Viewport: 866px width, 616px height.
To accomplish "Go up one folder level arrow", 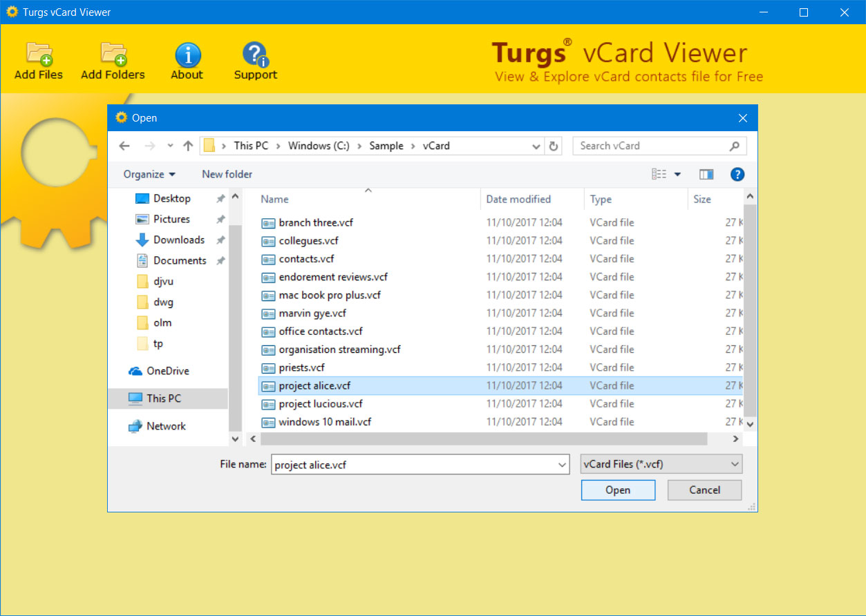I will 188,146.
